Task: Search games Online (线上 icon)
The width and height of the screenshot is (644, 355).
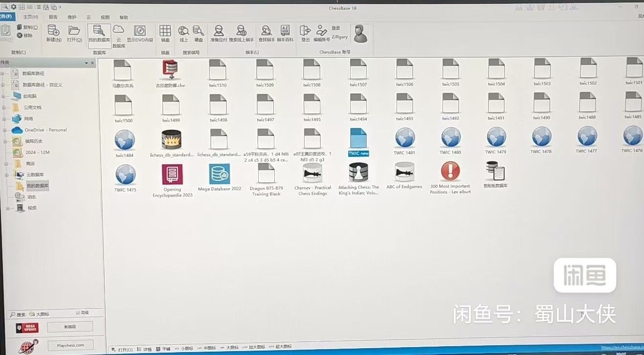Action: pyautogui.click(x=183, y=33)
